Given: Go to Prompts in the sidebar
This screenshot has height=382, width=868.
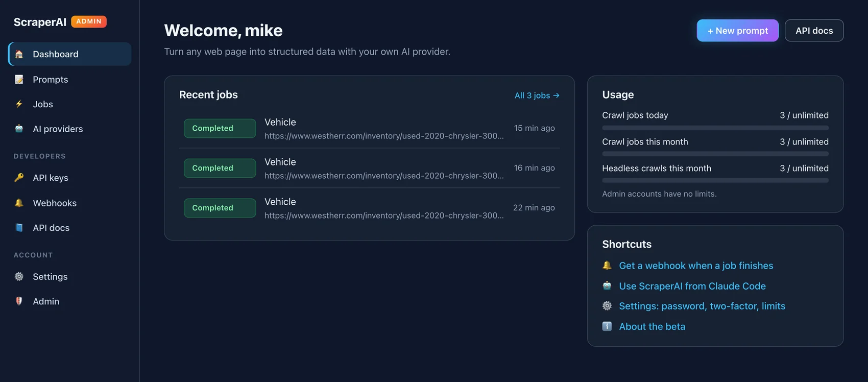Looking at the screenshot, I should point(70,79).
